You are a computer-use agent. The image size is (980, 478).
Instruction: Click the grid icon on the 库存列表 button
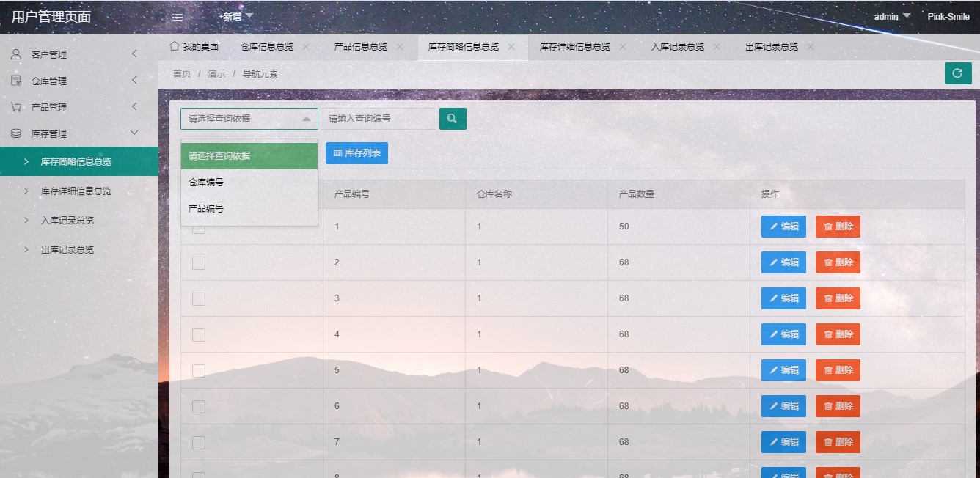coord(337,153)
